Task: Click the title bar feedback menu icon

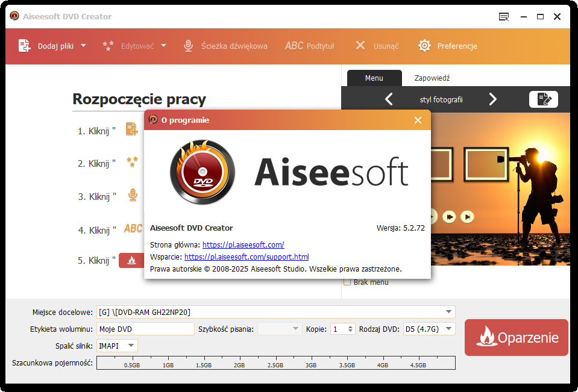Action: click(x=503, y=17)
